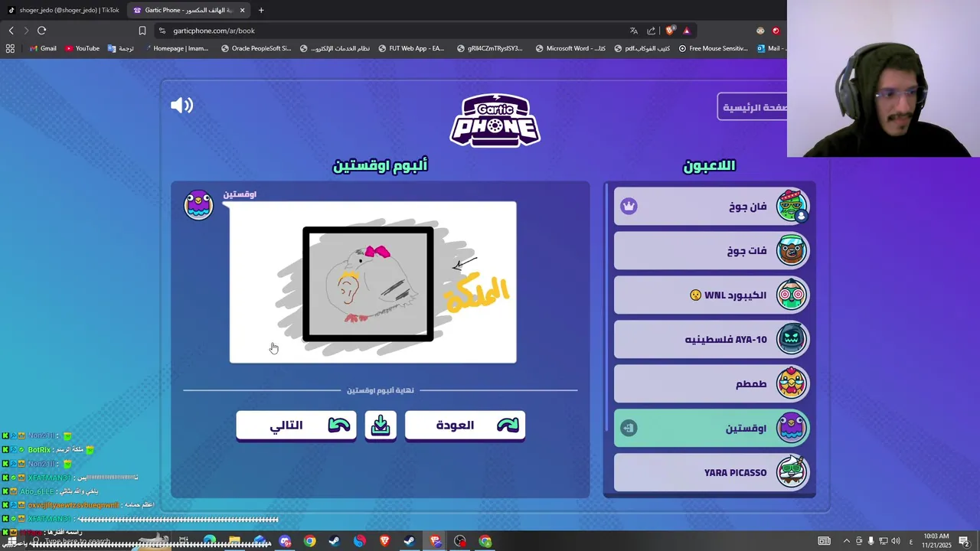The image size is (980, 551).
Task: Close the Gartic Phone tab
Action: [x=242, y=10]
